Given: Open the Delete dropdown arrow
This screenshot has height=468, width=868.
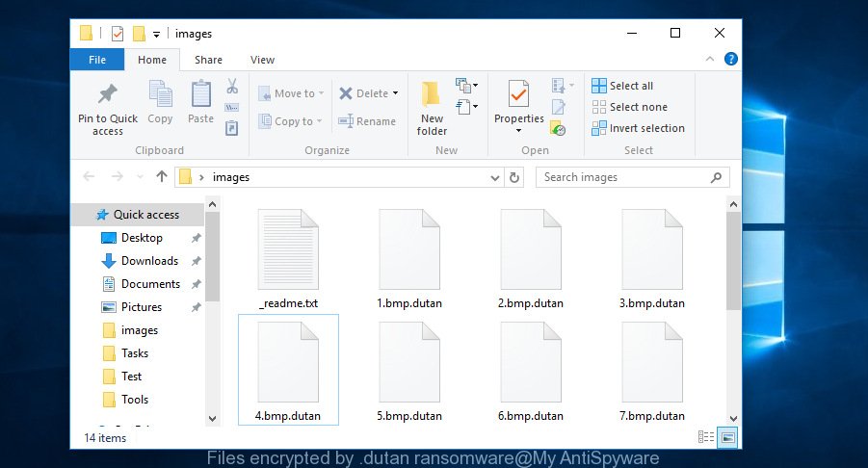Looking at the screenshot, I should coord(395,93).
